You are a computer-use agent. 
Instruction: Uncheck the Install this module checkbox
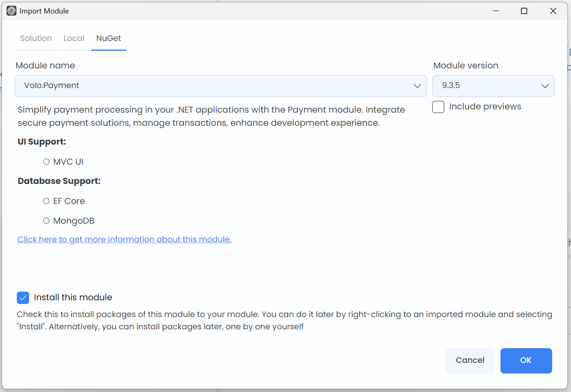(x=23, y=298)
